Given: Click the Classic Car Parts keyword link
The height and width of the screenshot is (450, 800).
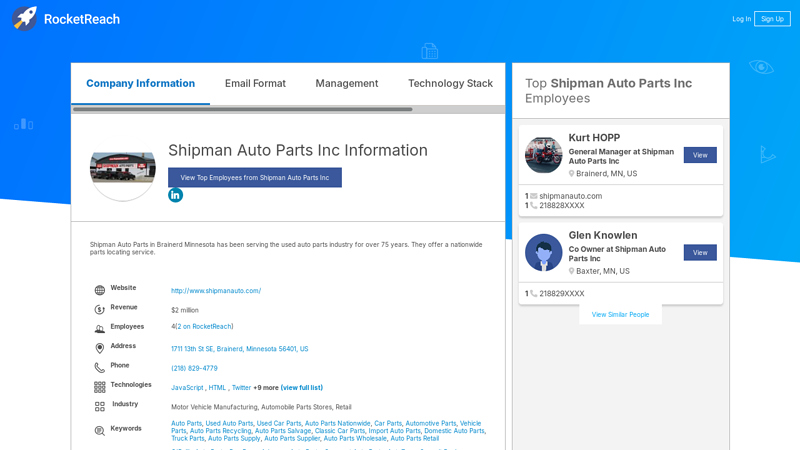Looking at the screenshot, I should tap(340, 431).
